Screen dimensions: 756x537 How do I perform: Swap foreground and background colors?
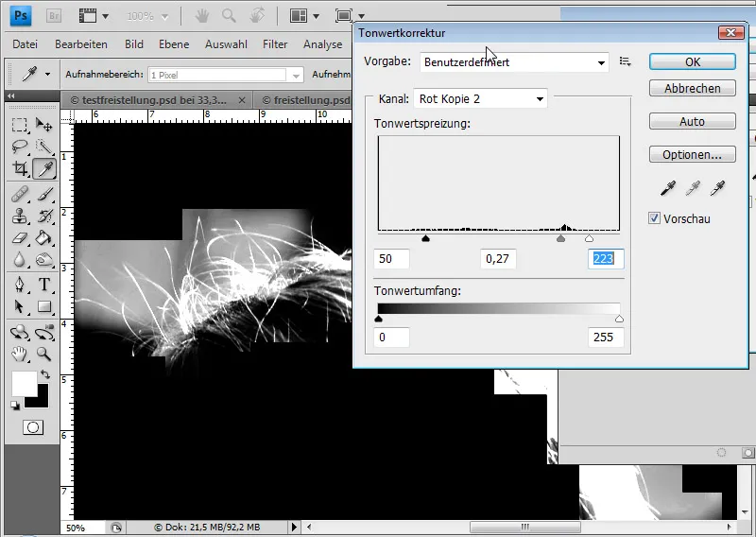(44, 374)
